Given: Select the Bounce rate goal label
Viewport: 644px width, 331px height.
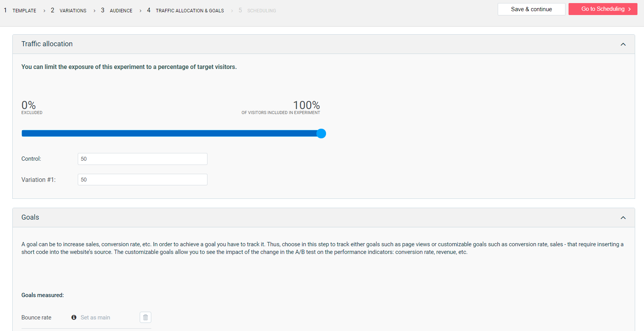Looking at the screenshot, I should tap(36, 318).
